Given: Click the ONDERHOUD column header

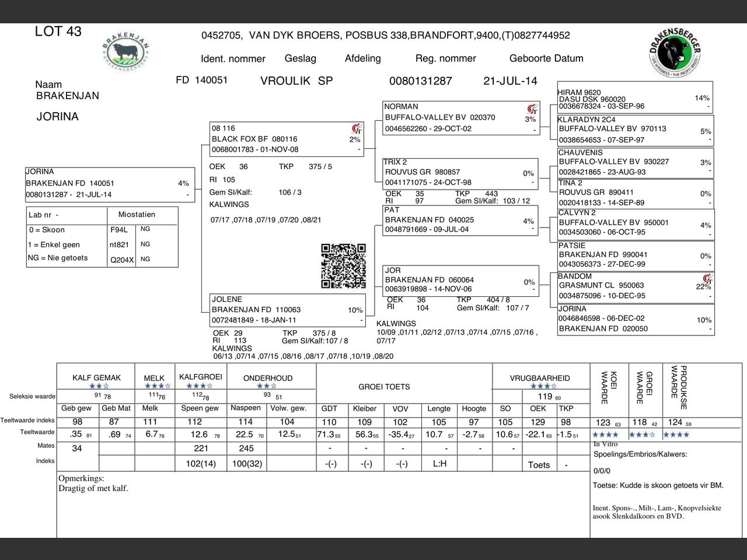Looking at the screenshot, I should click(268, 378).
